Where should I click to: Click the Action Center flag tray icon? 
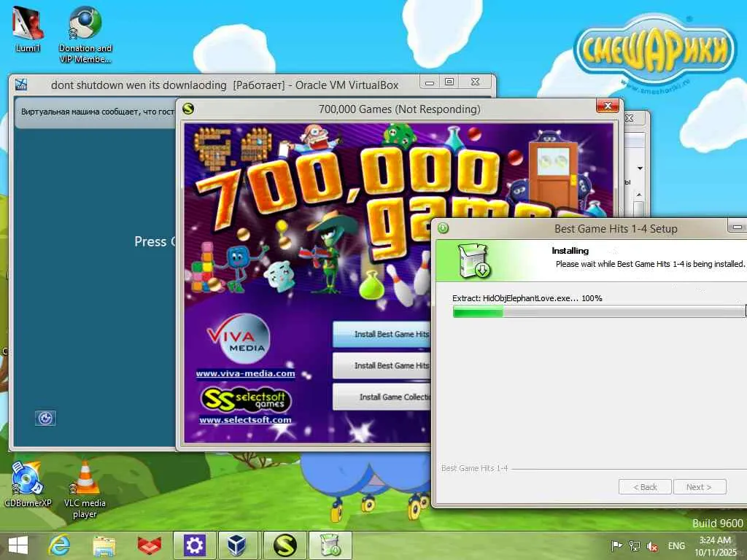(616, 545)
